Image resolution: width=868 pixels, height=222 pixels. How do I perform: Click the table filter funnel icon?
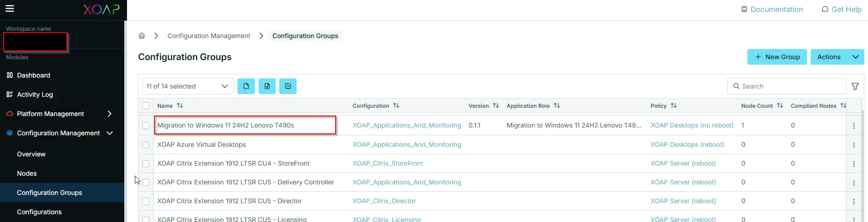pyautogui.click(x=855, y=86)
